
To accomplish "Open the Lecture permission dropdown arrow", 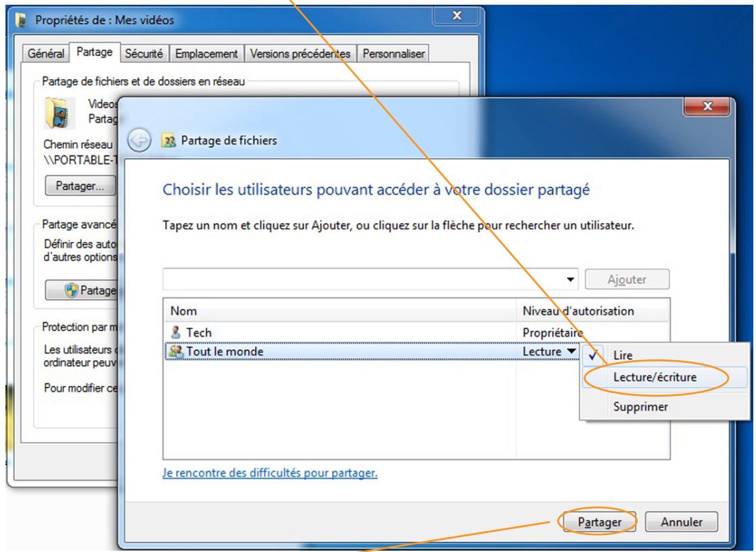I will click(x=571, y=351).
